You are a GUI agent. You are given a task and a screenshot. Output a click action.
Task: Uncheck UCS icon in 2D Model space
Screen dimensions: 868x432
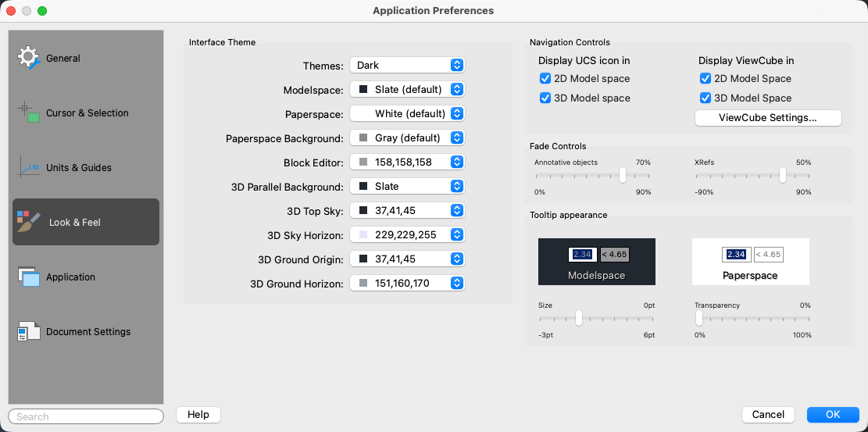pyautogui.click(x=545, y=79)
